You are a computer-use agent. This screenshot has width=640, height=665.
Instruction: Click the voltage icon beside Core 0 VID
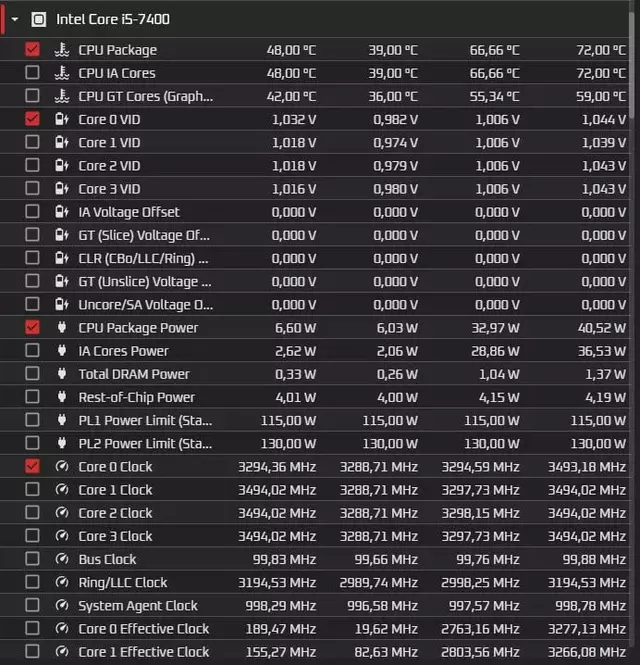click(62, 119)
